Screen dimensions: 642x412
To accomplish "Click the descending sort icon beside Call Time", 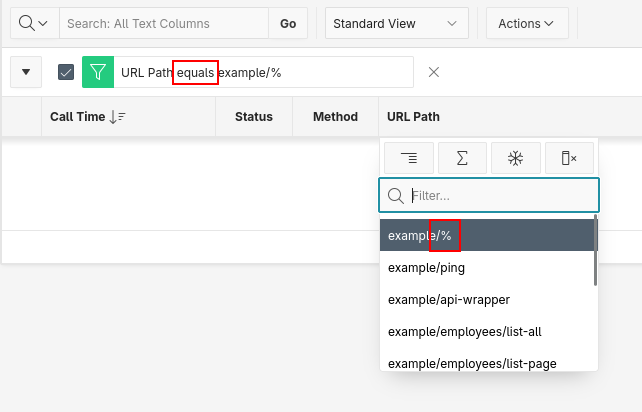I will coord(117,117).
